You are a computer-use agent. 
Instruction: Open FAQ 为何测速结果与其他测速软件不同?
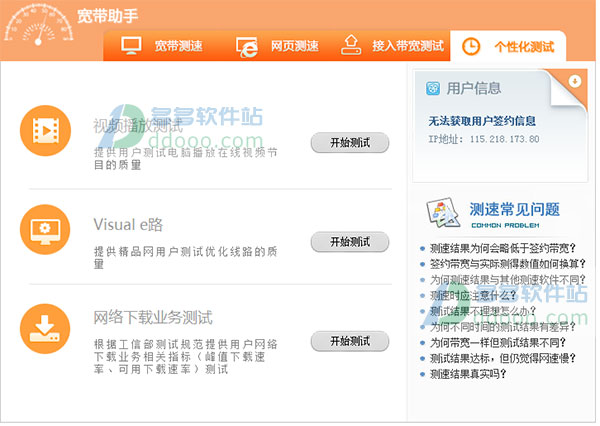[x=507, y=279]
